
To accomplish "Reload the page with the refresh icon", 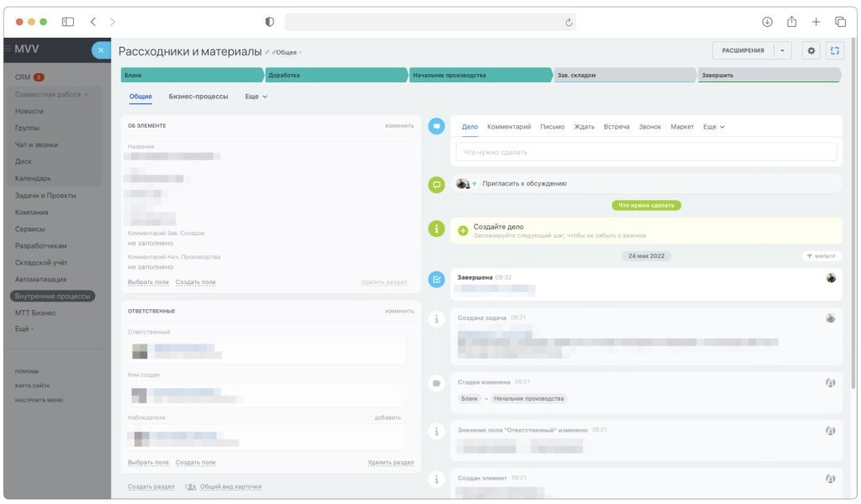I will point(569,22).
